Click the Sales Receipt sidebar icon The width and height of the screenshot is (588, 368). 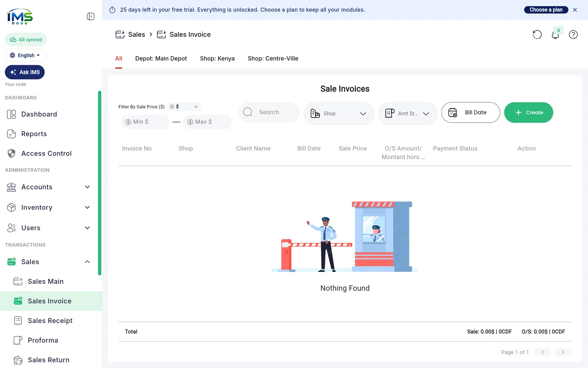[x=18, y=321]
